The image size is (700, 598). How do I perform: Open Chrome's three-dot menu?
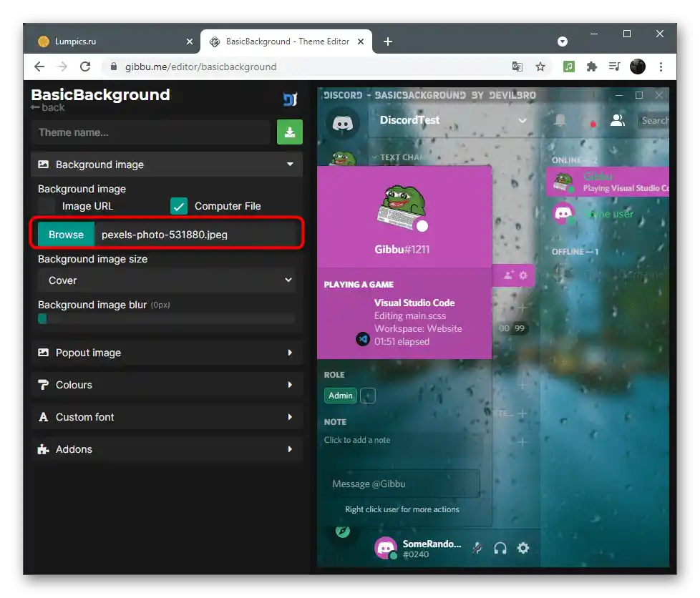tap(661, 67)
